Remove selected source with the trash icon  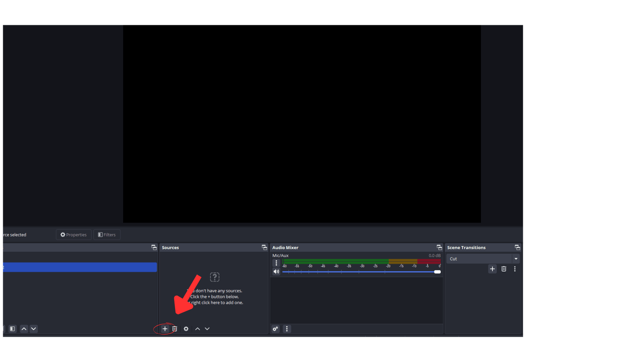click(175, 329)
